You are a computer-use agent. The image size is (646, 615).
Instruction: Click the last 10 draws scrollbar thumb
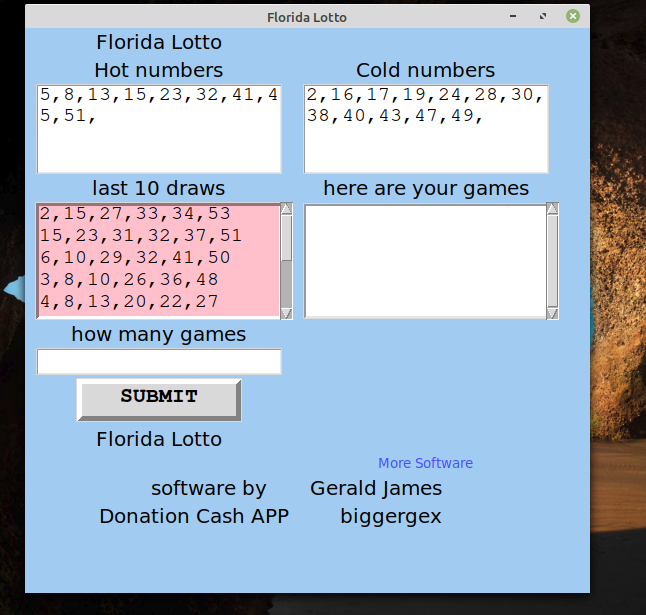tap(286, 238)
